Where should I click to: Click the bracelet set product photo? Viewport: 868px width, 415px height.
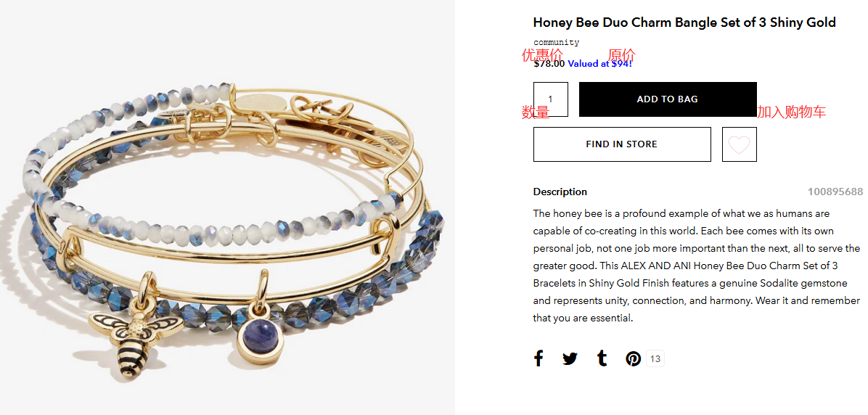(x=227, y=207)
